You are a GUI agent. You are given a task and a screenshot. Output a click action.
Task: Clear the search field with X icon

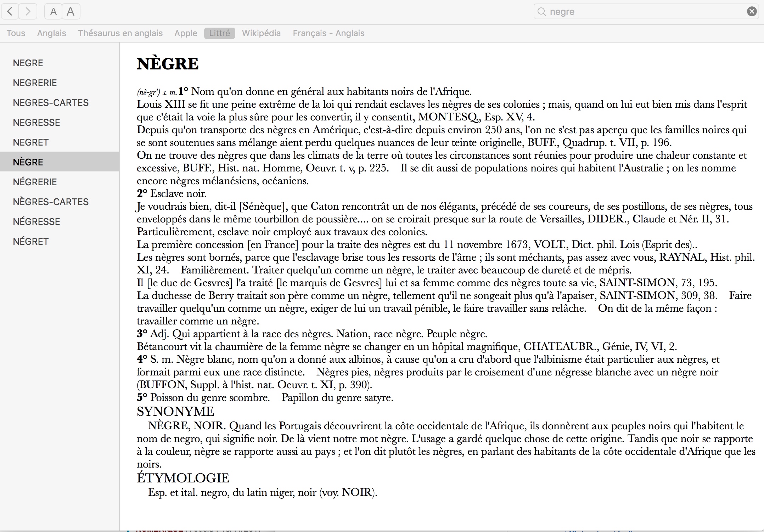point(752,12)
